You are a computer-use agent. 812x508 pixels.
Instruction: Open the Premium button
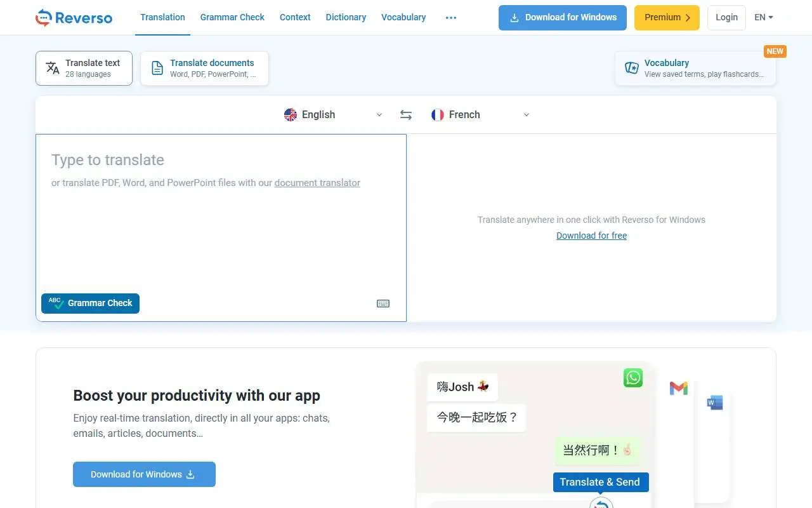point(667,18)
